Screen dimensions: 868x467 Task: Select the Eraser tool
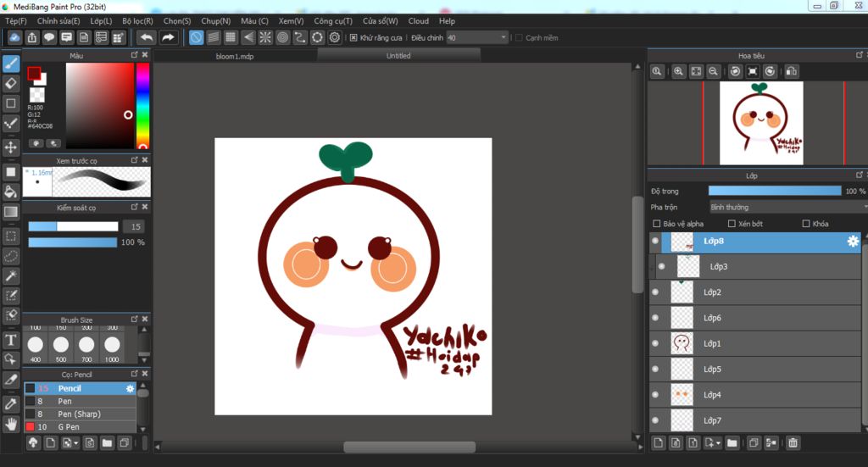[11, 83]
